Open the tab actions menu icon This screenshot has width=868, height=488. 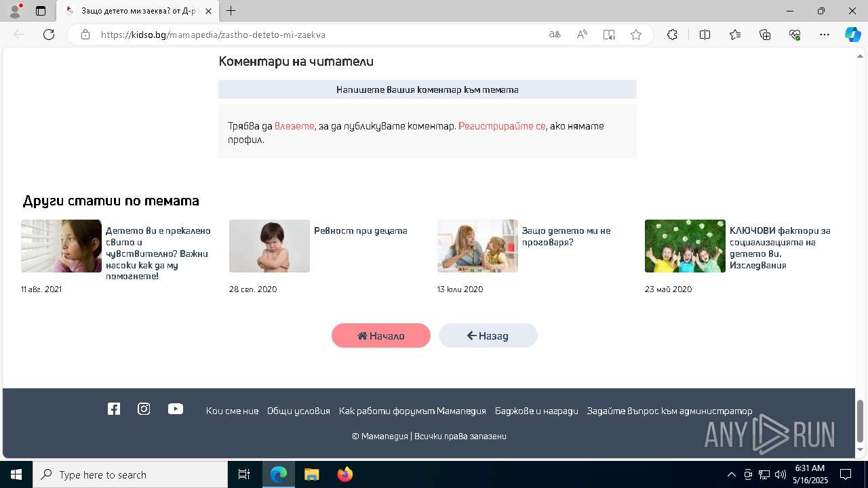pyautogui.click(x=41, y=11)
